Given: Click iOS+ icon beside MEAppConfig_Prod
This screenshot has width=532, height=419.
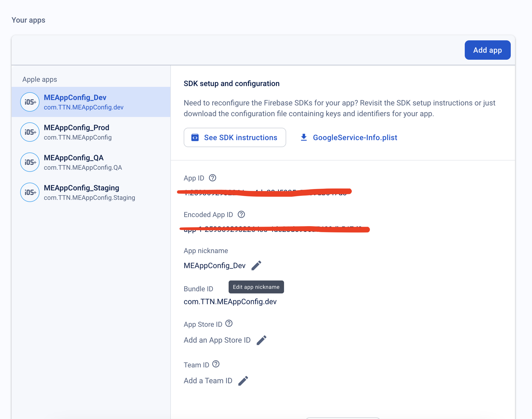Looking at the screenshot, I should pos(30,132).
